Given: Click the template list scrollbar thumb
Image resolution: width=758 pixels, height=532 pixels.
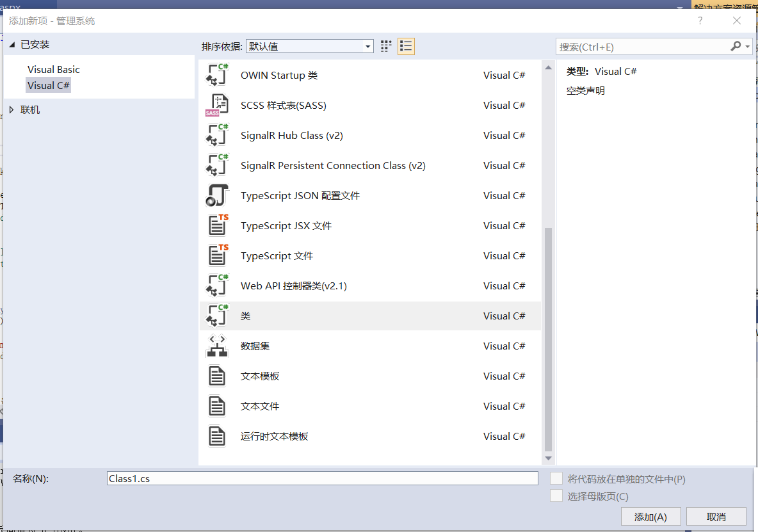Looking at the screenshot, I should [x=548, y=339].
